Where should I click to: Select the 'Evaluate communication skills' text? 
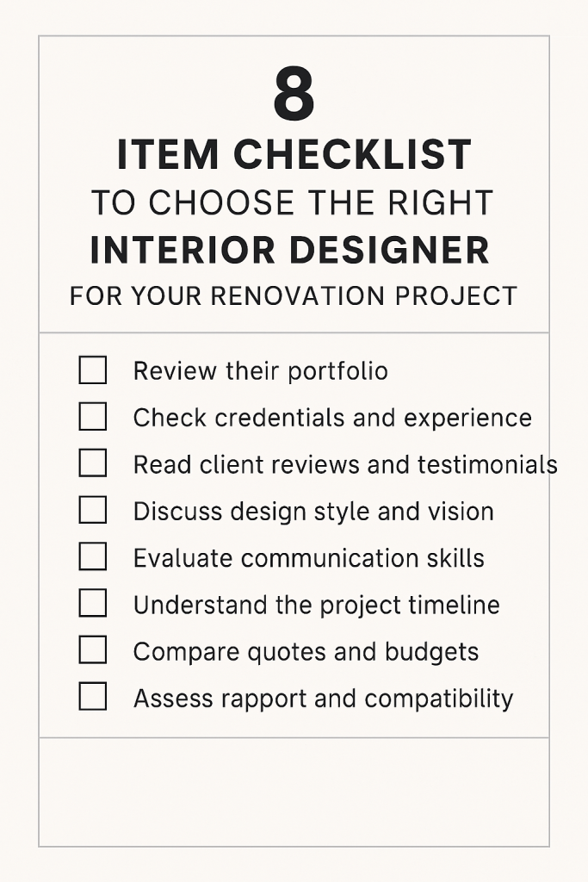308,558
